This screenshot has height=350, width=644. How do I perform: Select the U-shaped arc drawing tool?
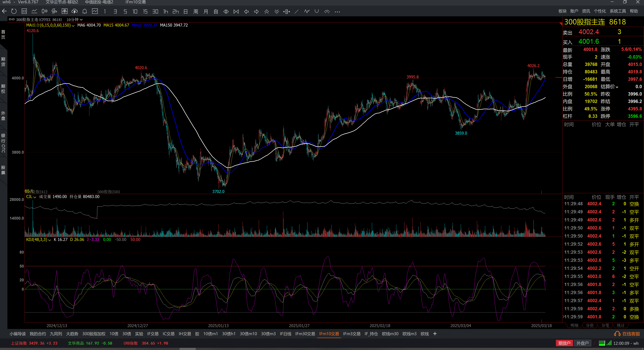[317, 11]
